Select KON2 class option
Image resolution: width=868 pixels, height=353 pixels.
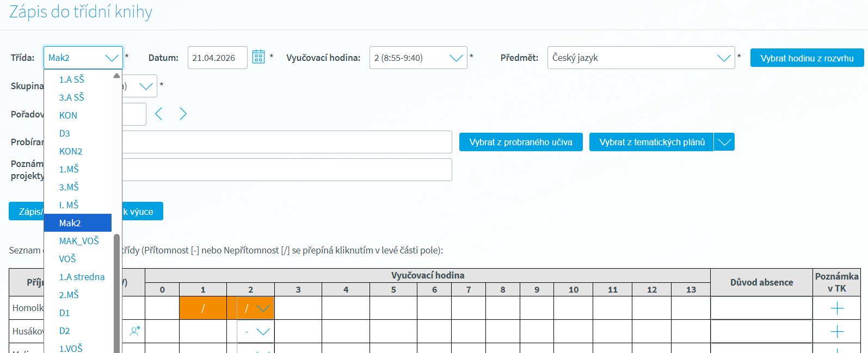[x=71, y=151]
